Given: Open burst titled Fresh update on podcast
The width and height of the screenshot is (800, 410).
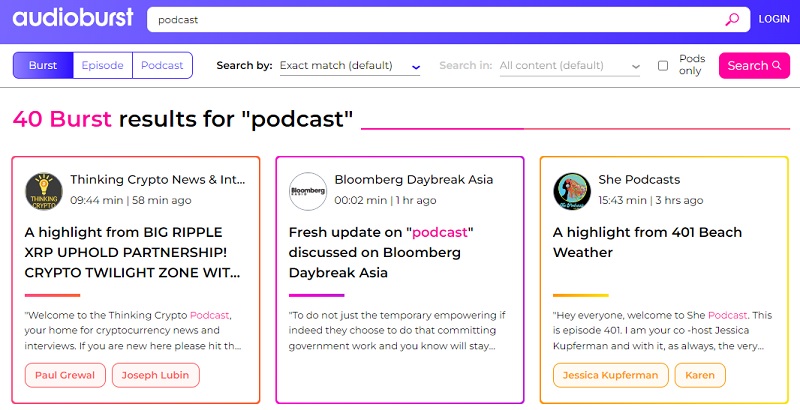Looking at the screenshot, I should point(381,252).
